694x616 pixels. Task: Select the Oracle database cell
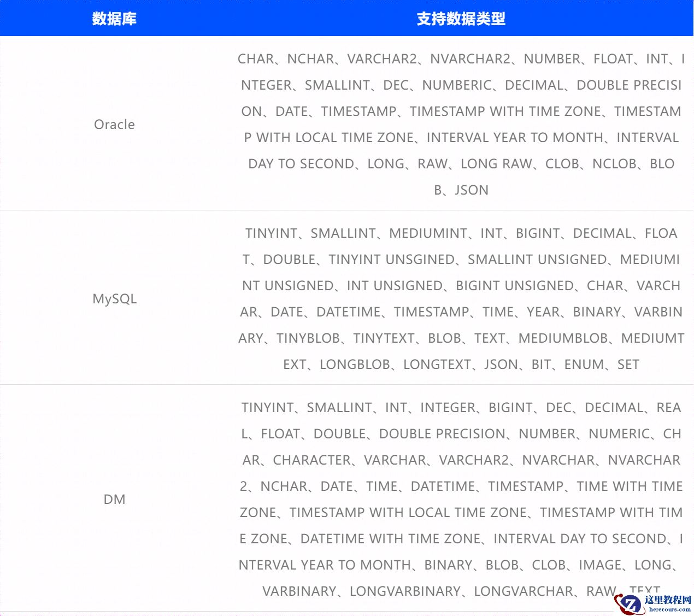pyautogui.click(x=114, y=124)
